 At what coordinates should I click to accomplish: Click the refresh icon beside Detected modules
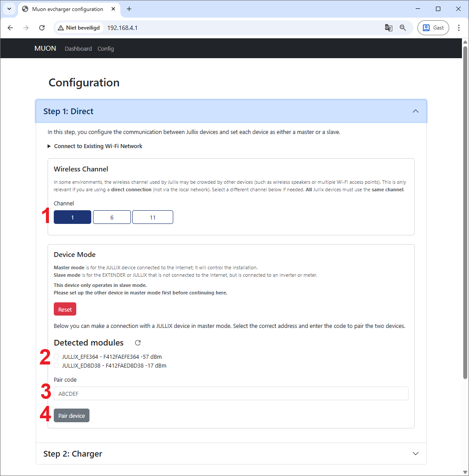coord(138,343)
